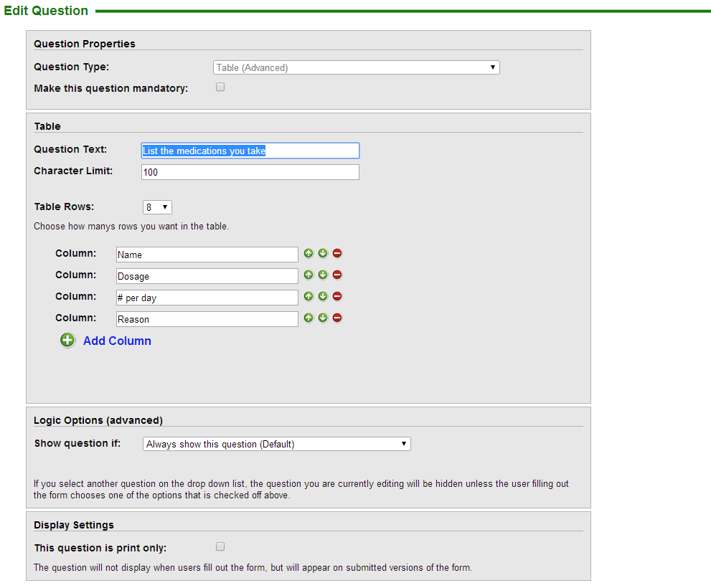The height and width of the screenshot is (588, 711).
Task: Move the Name column down
Action: pyautogui.click(x=323, y=253)
